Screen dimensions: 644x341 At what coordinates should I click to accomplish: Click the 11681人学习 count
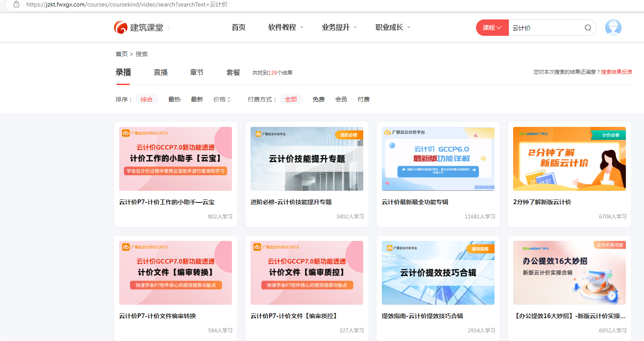480,217
